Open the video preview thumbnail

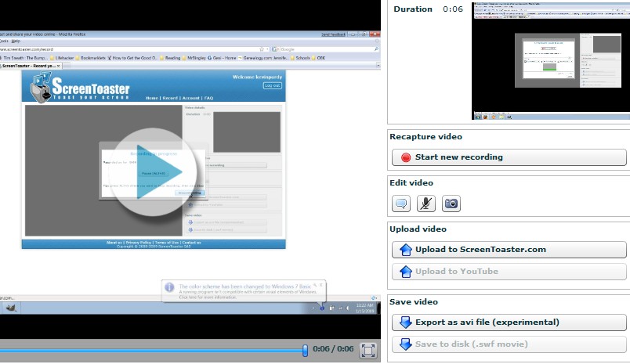(x=550, y=60)
